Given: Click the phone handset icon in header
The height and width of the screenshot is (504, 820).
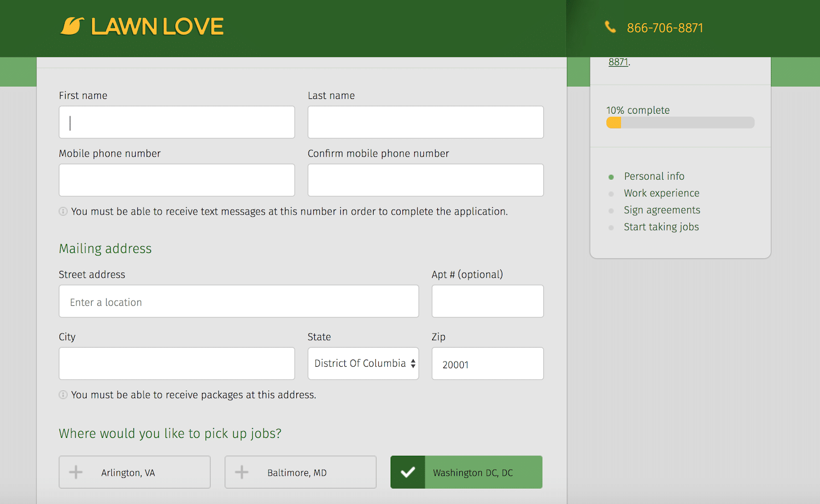Looking at the screenshot, I should coord(610,27).
